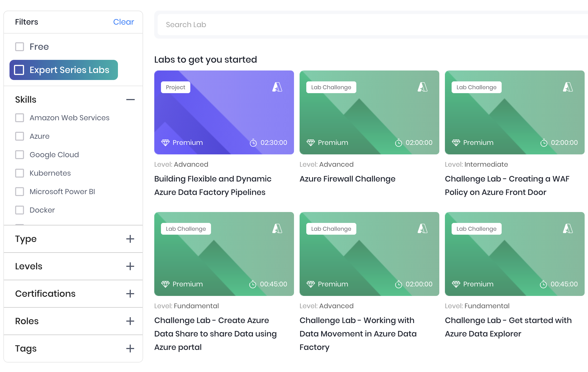Click the timer icon beside 02:30:00
This screenshot has height=372, width=588.
pyautogui.click(x=253, y=143)
